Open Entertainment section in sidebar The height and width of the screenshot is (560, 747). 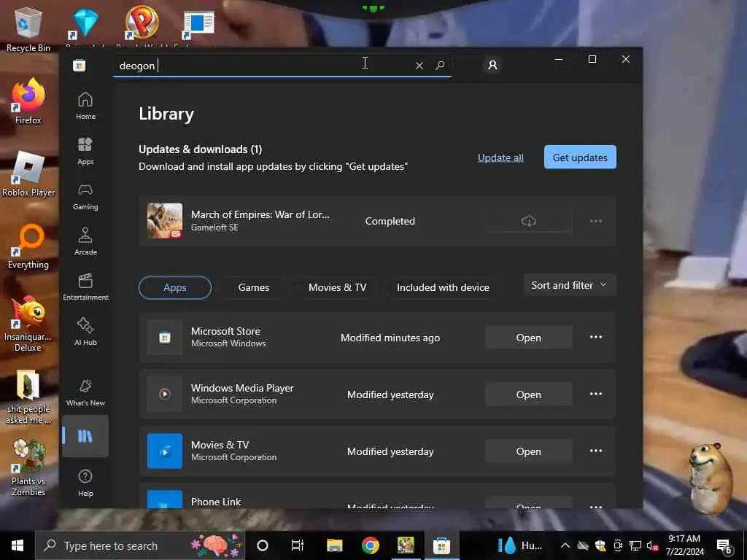pyautogui.click(x=85, y=287)
